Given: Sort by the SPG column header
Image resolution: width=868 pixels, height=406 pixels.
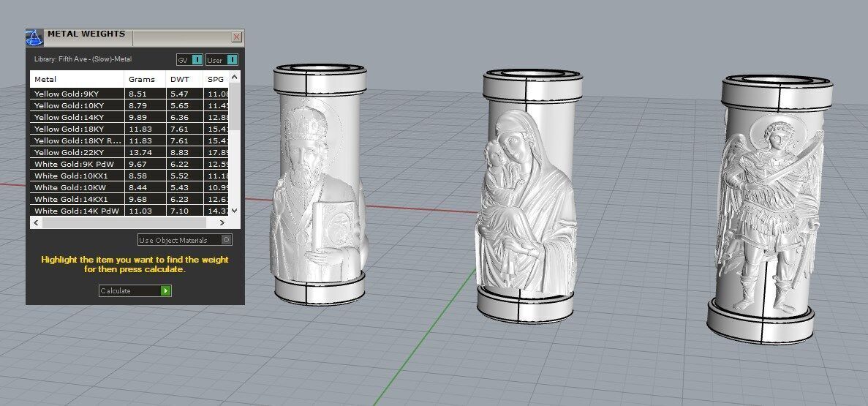Looking at the screenshot, I should tap(216, 79).
